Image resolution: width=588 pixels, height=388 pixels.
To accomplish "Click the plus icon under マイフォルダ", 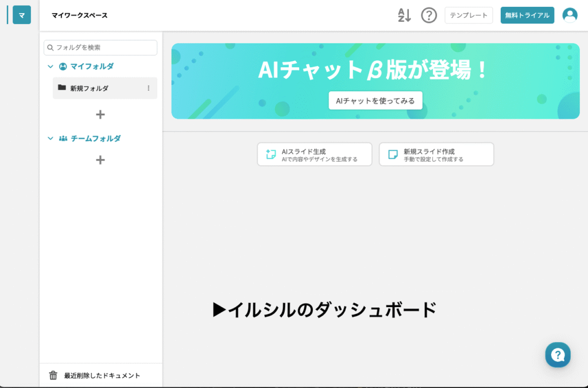I will coord(100,115).
